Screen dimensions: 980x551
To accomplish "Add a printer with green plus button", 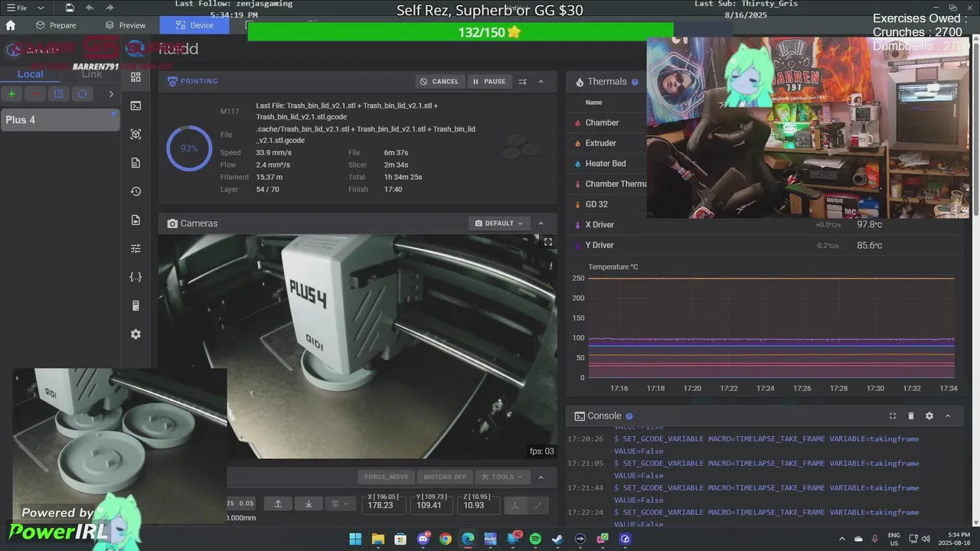I will pyautogui.click(x=11, y=94).
